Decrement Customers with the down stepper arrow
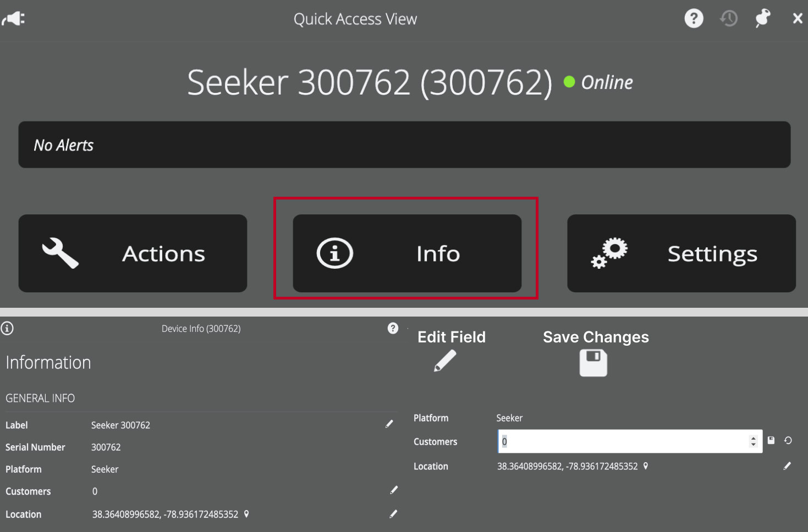The image size is (808, 532). 753,445
